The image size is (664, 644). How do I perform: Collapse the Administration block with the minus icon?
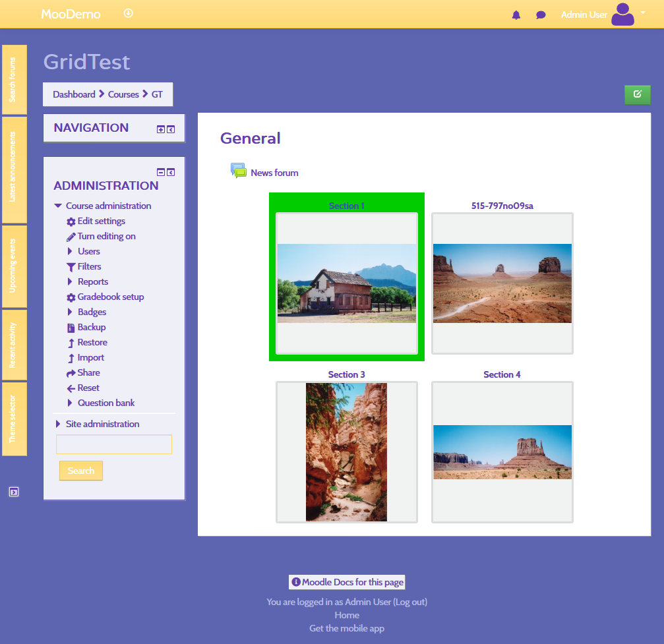click(161, 172)
